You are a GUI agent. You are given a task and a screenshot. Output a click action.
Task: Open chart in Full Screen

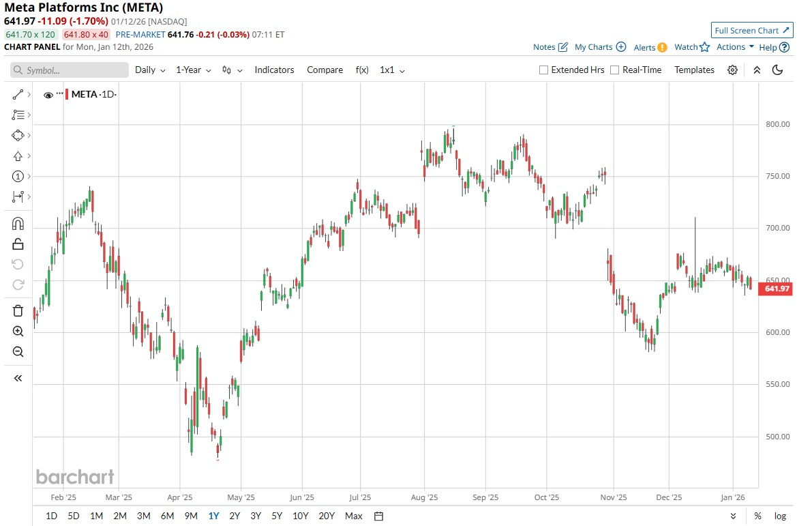[752, 31]
